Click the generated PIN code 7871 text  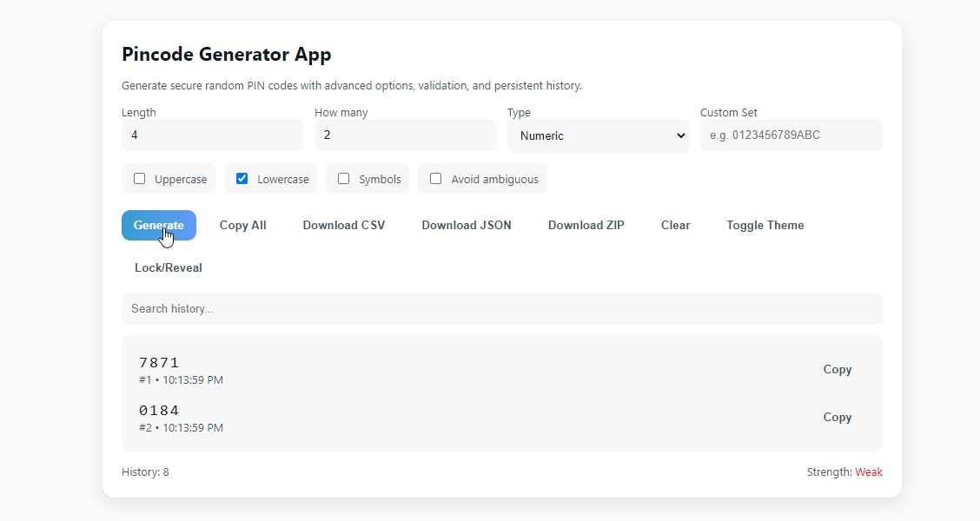(159, 363)
